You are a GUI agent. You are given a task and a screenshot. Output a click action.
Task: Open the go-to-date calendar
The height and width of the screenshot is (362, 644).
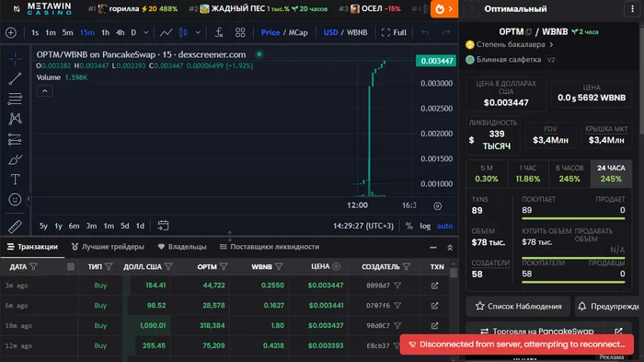pyautogui.click(x=163, y=226)
